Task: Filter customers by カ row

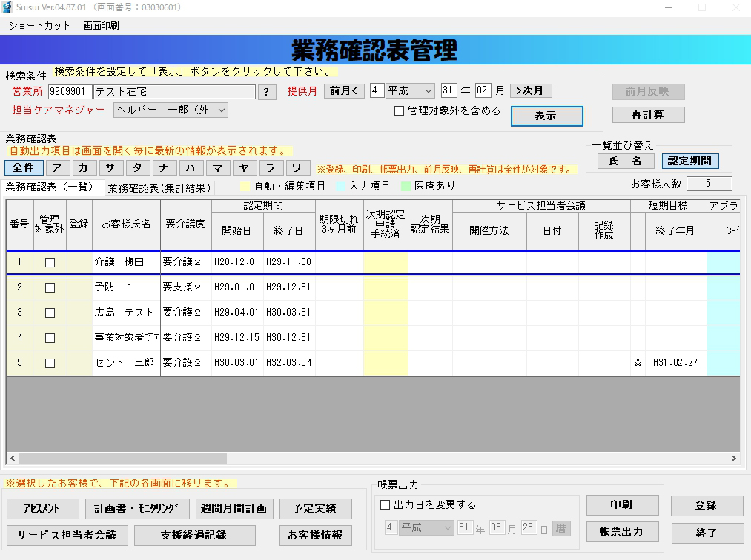Action: pyautogui.click(x=83, y=168)
